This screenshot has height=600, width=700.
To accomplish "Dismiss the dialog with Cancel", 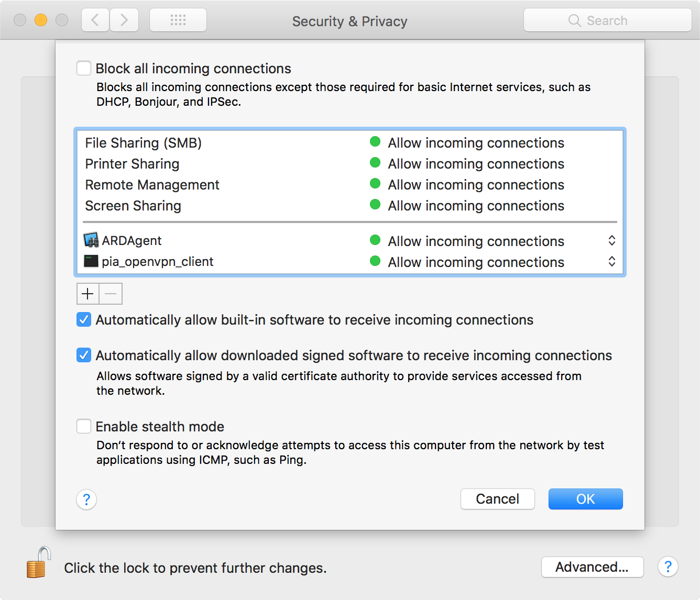I will tap(497, 499).
